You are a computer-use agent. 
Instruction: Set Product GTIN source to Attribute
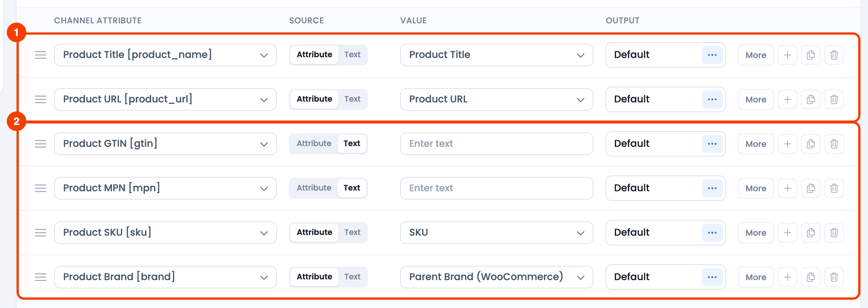point(314,143)
